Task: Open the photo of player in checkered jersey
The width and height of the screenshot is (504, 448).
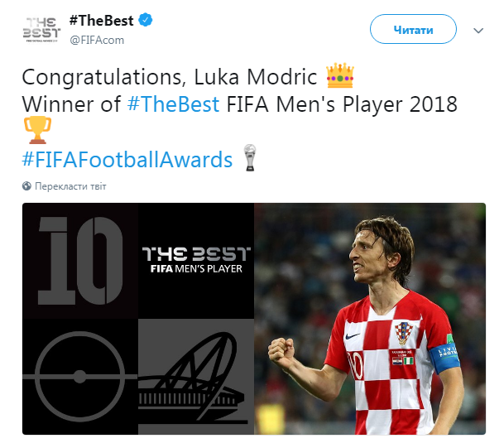Action: [x=369, y=319]
